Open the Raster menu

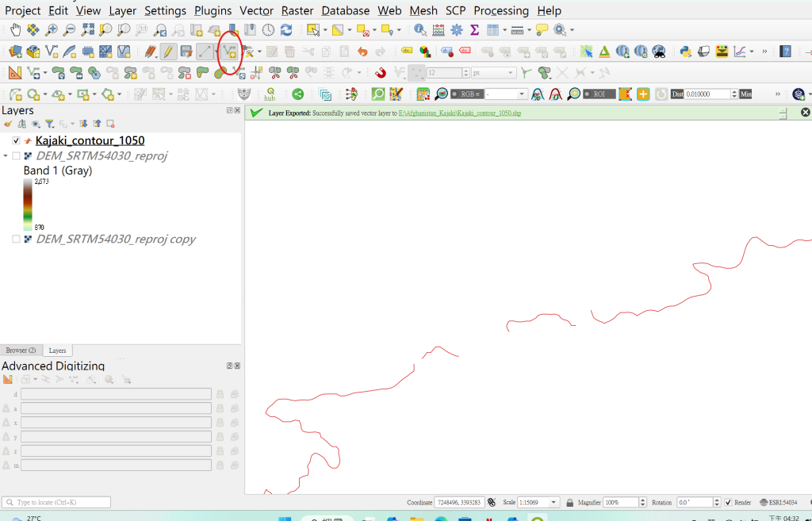pos(297,11)
